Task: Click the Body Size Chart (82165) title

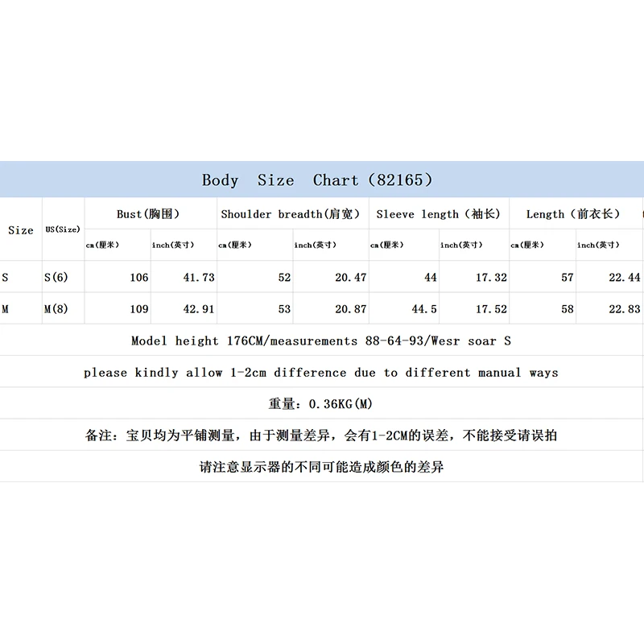Action: coord(317,180)
